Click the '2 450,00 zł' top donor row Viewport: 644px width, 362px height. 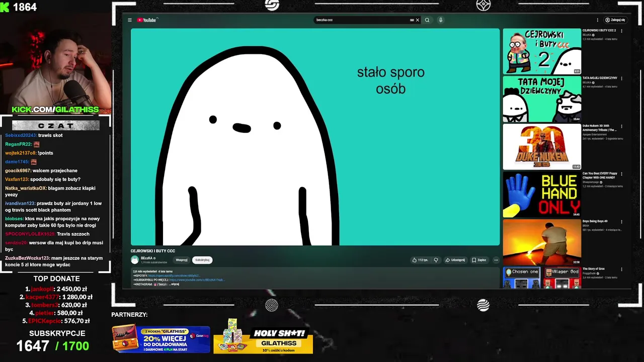point(55,289)
